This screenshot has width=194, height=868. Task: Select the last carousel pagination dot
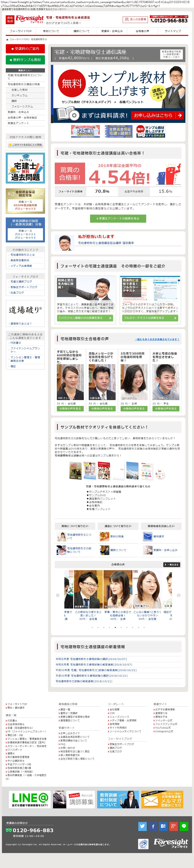(x=144, y=628)
